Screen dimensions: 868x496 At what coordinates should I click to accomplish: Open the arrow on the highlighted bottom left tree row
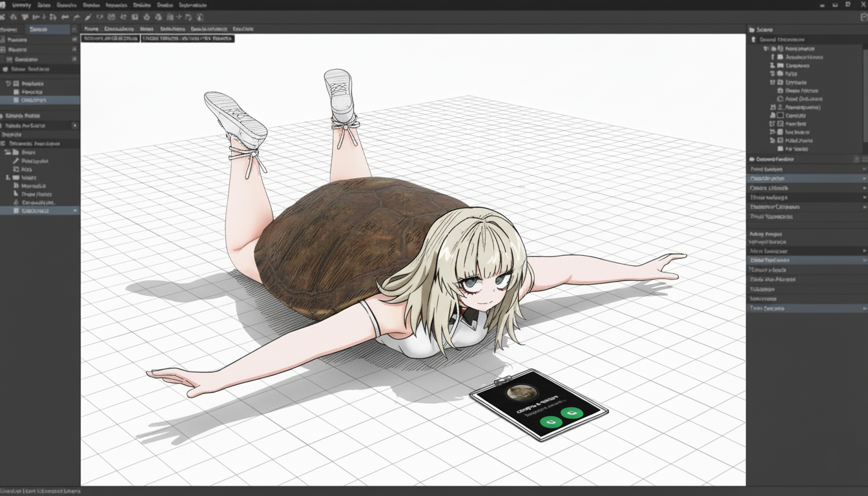pyautogui.click(x=75, y=211)
